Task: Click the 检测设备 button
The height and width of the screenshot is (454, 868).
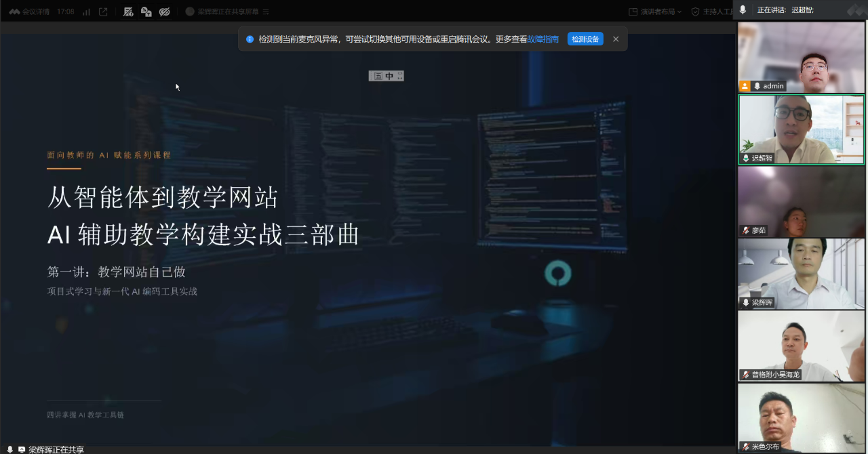Action: 585,39
